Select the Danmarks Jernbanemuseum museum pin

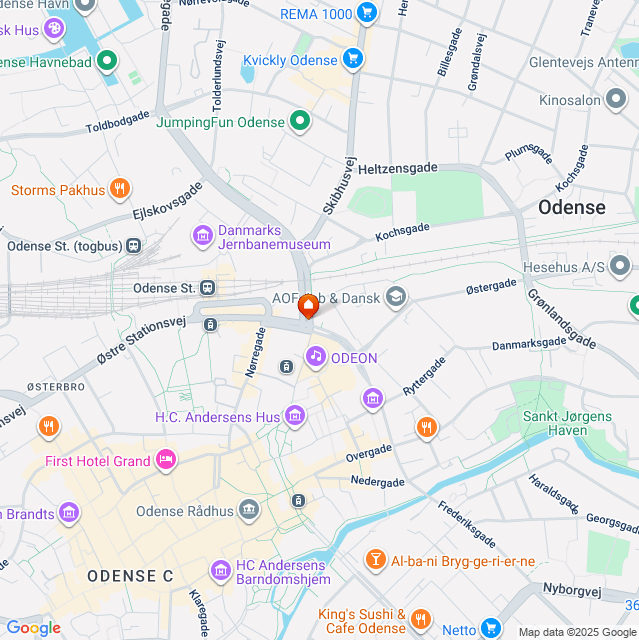point(203,236)
